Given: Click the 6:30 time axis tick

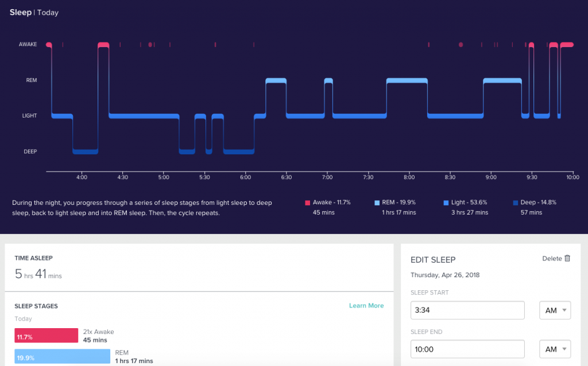Looking at the screenshot, I should [x=286, y=177].
